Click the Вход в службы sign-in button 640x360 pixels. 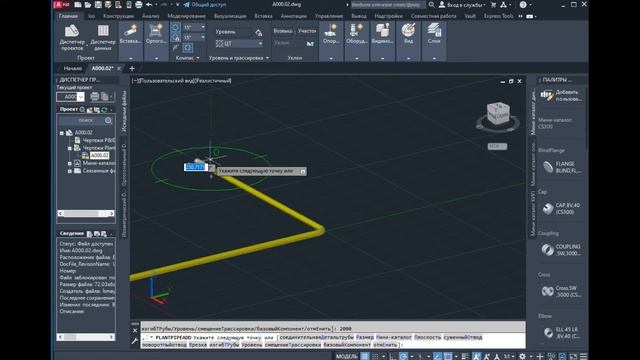pos(462,4)
